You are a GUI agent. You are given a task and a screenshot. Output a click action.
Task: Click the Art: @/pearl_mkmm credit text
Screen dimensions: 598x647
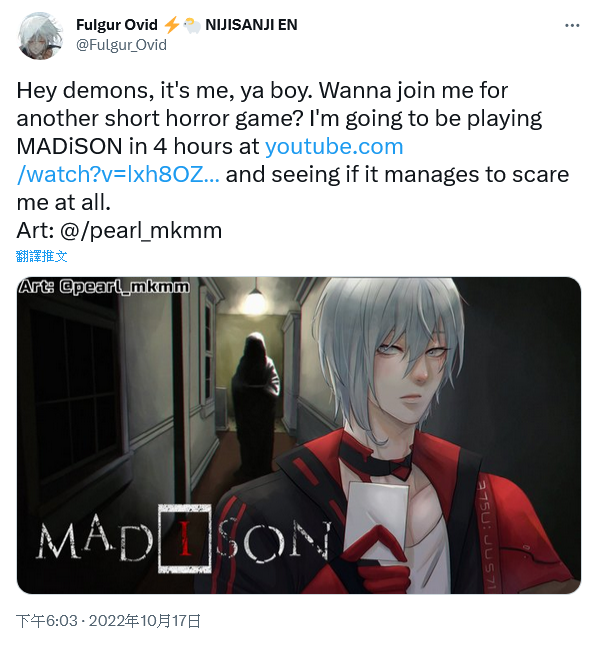[119, 230]
